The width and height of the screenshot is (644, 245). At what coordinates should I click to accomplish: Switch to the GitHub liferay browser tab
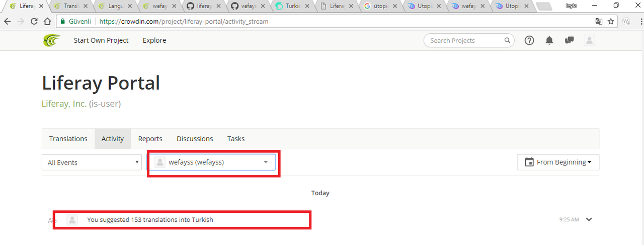(203, 6)
